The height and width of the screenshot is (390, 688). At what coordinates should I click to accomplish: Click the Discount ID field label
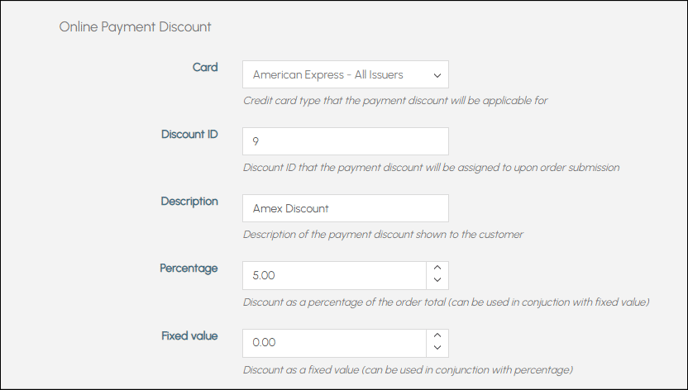coord(190,134)
